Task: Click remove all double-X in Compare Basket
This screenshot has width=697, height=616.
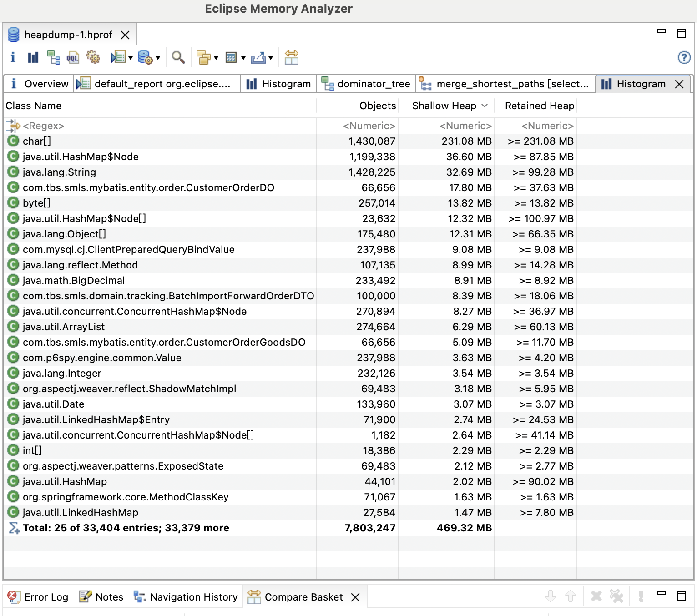Action: click(x=616, y=596)
